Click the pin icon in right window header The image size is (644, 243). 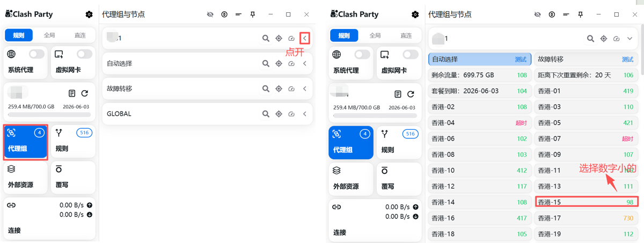coord(580,14)
